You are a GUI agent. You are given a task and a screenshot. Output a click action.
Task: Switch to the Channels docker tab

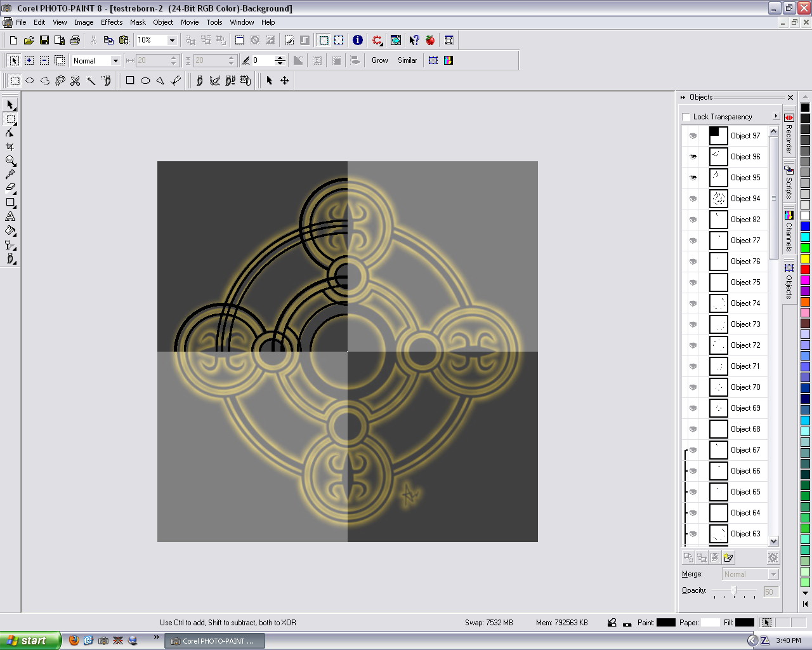(789, 232)
